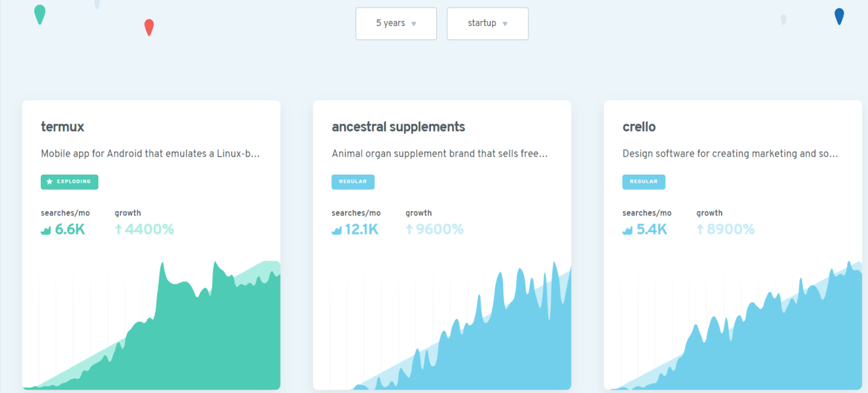The height and width of the screenshot is (393, 868).
Task: Open the crello blue trend chart
Action: (733, 326)
